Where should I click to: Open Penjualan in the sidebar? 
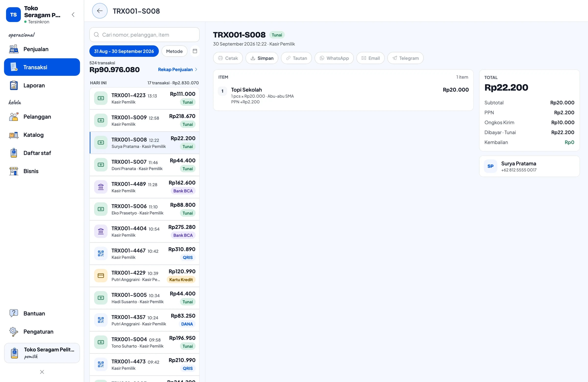pyautogui.click(x=42, y=49)
